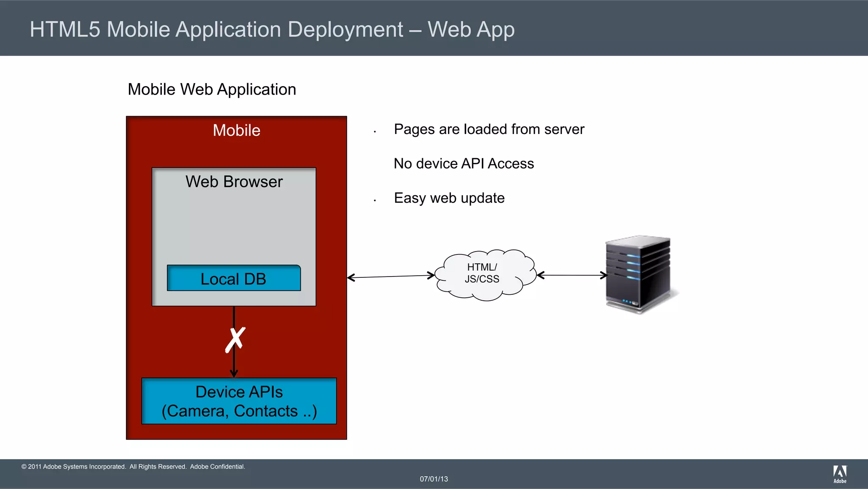The image size is (868, 489).
Task: Click the Adobe copyright notice text
Action: [133, 467]
